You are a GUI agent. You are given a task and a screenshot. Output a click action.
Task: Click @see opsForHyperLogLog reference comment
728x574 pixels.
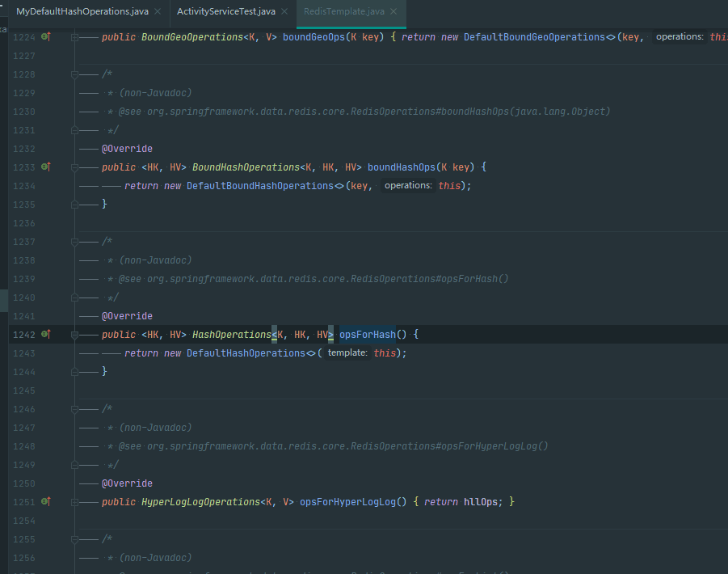coord(334,446)
